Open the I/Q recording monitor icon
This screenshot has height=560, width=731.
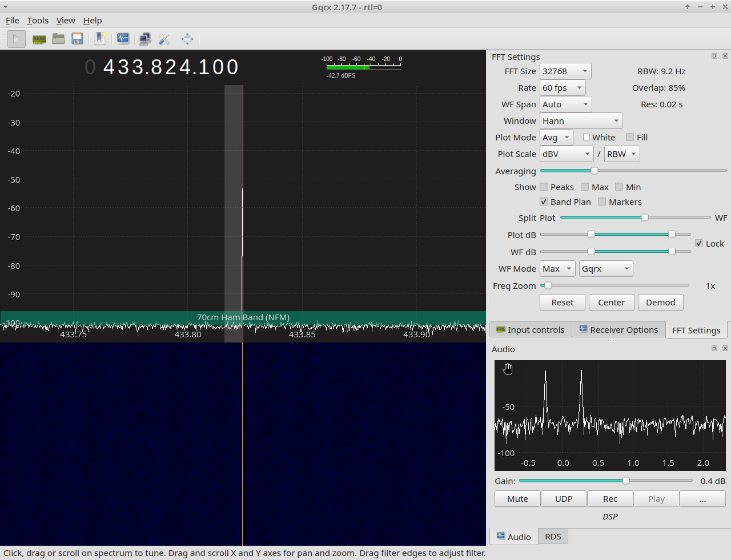click(123, 39)
